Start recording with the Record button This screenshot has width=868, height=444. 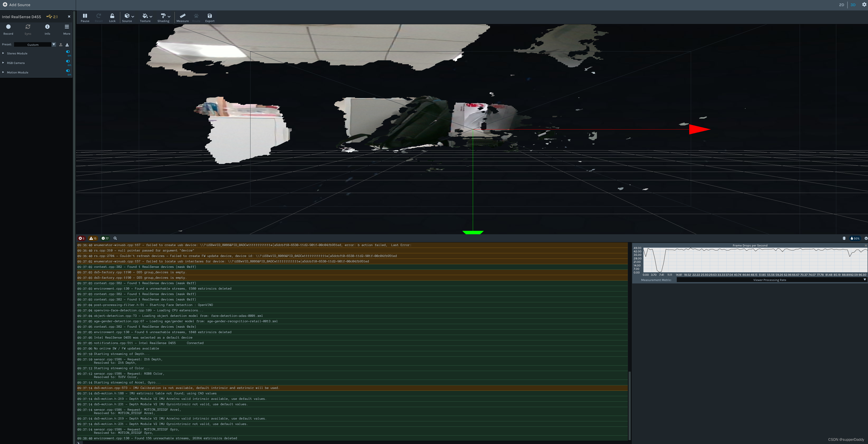click(8, 29)
